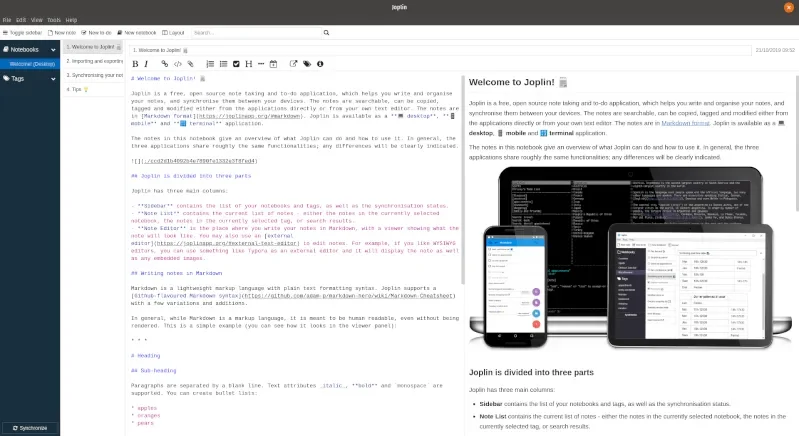Viewport: 799px width, 436px height.
Task: Apply bold formatting with the B icon
Action: tap(135, 64)
